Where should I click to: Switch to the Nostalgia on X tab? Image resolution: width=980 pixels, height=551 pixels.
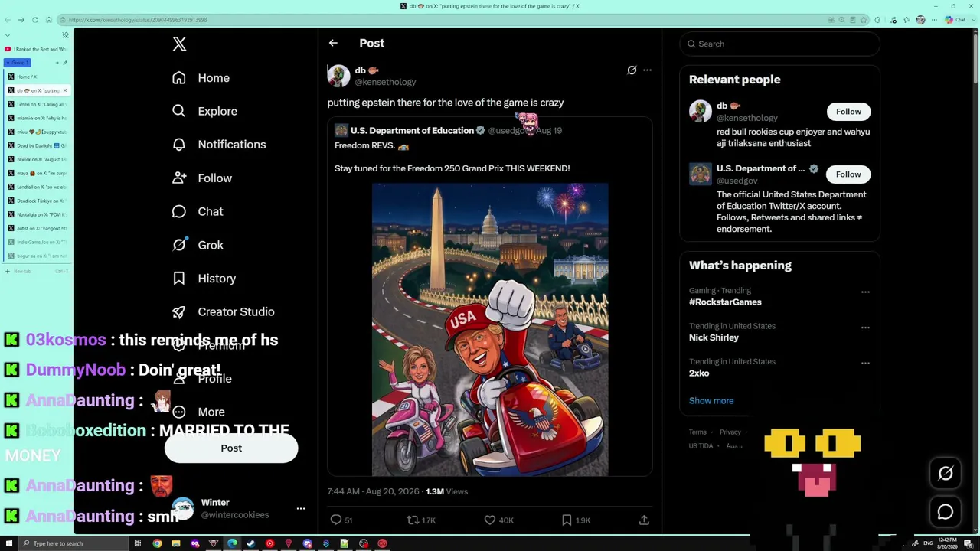click(x=37, y=214)
